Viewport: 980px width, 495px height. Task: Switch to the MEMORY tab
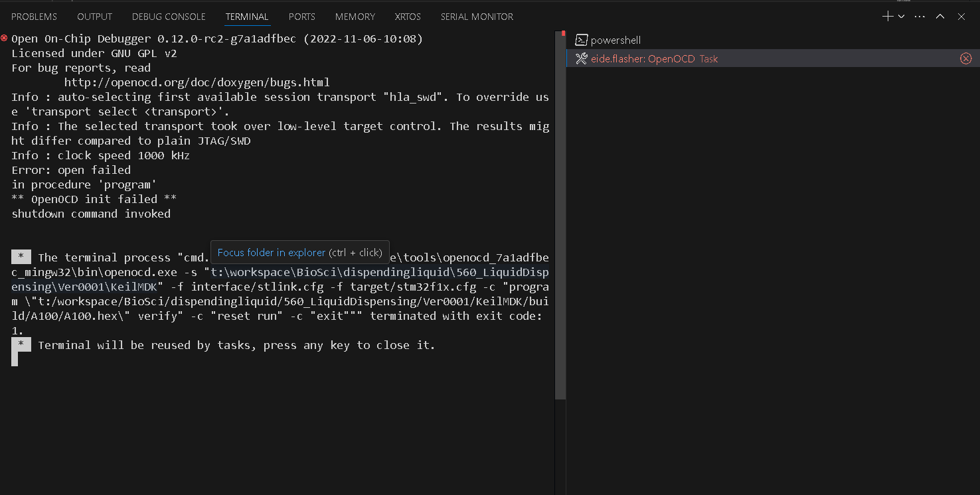coord(355,17)
